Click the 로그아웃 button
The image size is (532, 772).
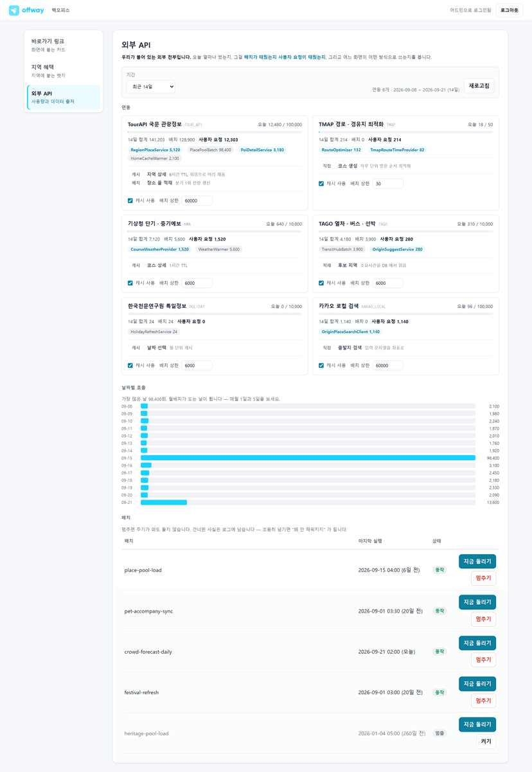[510, 10]
